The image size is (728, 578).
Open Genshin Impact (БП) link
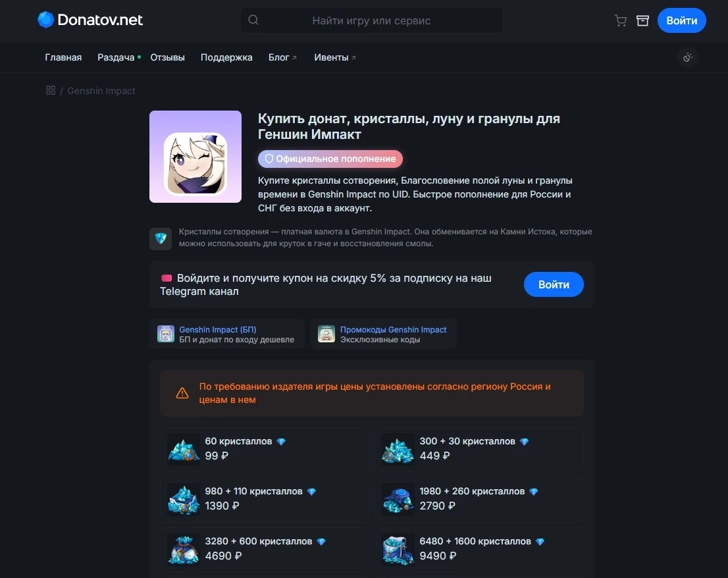(227, 334)
